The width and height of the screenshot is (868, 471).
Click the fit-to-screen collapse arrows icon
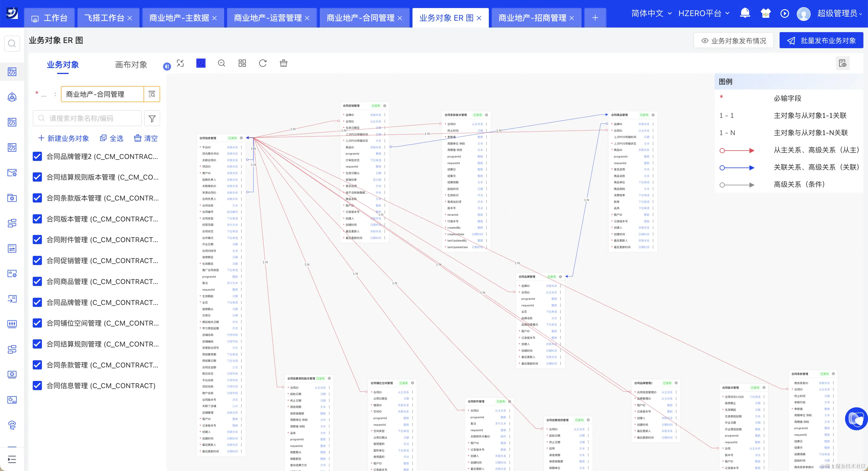click(180, 63)
